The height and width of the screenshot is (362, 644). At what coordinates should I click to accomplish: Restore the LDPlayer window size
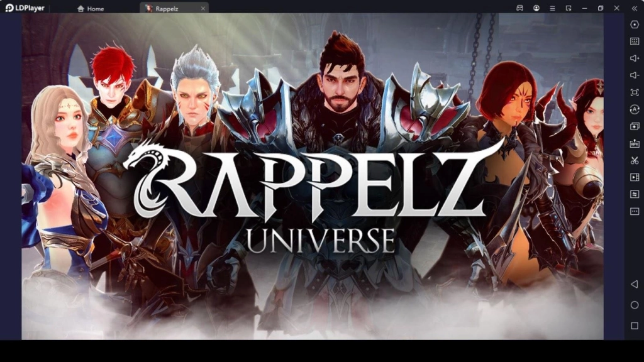tap(601, 8)
